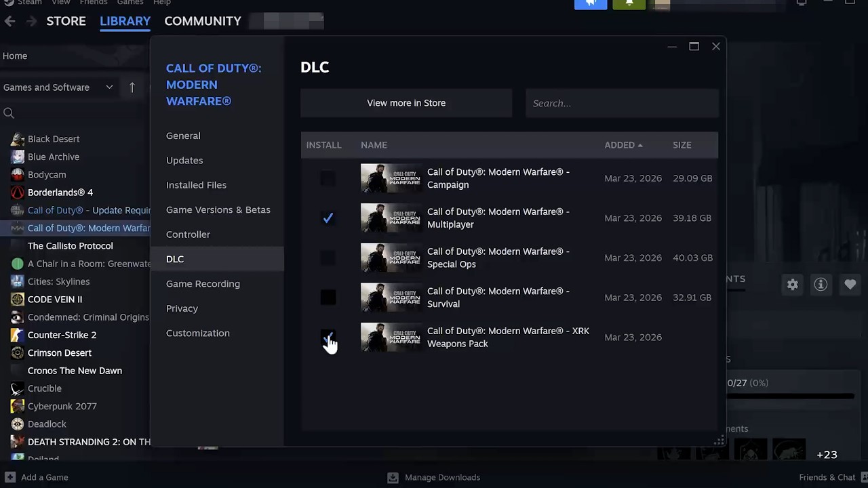This screenshot has height=488, width=868.
Task: Click the Special Ops DLC name text
Action: pyautogui.click(x=498, y=258)
